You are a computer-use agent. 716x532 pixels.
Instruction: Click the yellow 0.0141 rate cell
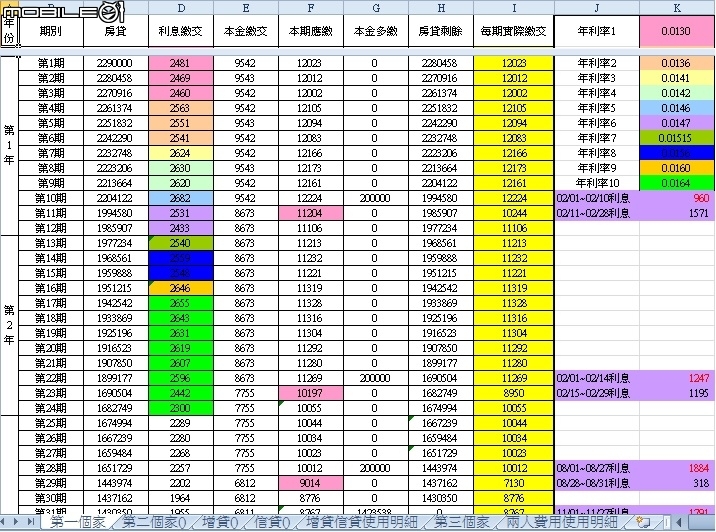click(677, 78)
